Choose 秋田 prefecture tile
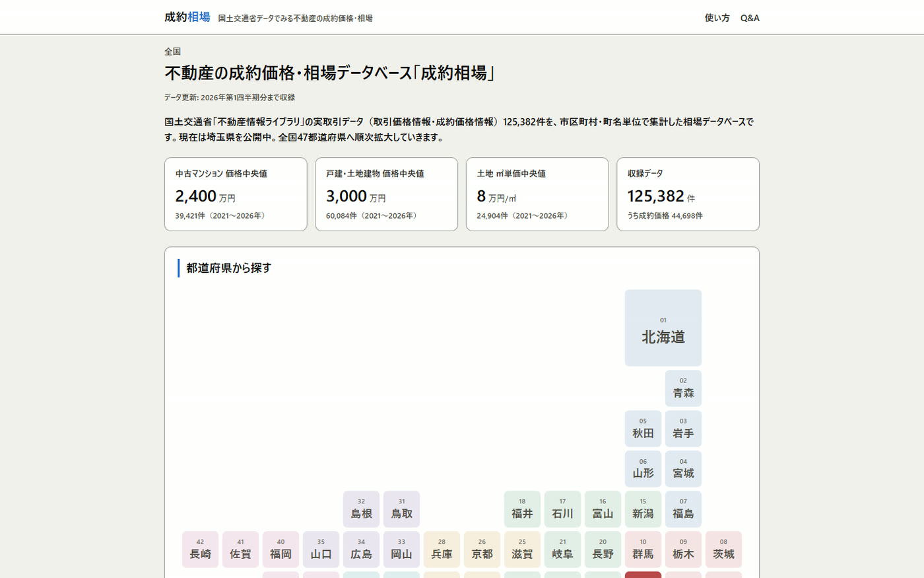Viewport: 924px width, 578px height. pyautogui.click(x=643, y=429)
